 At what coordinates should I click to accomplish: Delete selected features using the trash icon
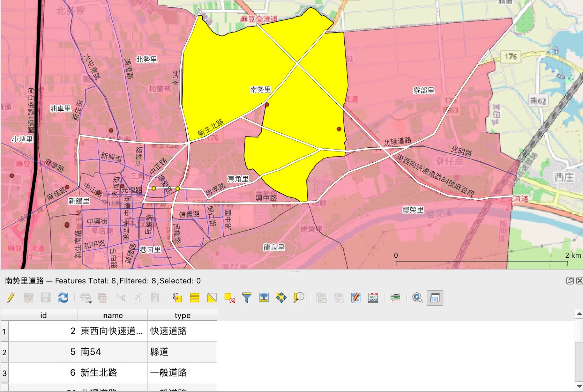click(102, 298)
